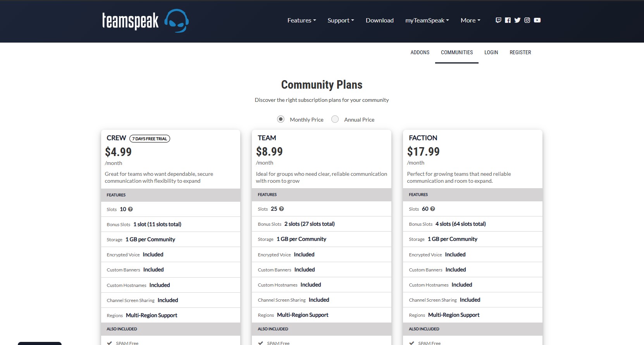The image size is (644, 345).
Task: Open the LOGIN tab
Action: (491, 52)
